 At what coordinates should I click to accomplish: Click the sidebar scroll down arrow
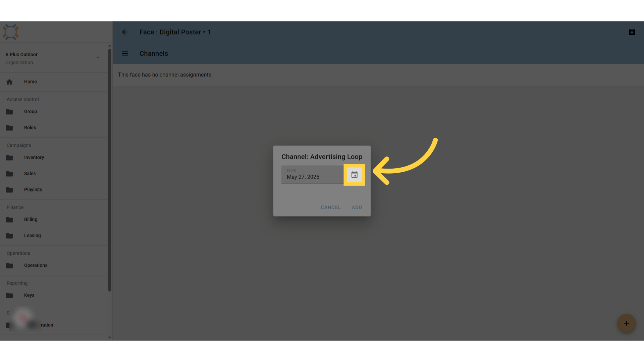tap(110, 338)
